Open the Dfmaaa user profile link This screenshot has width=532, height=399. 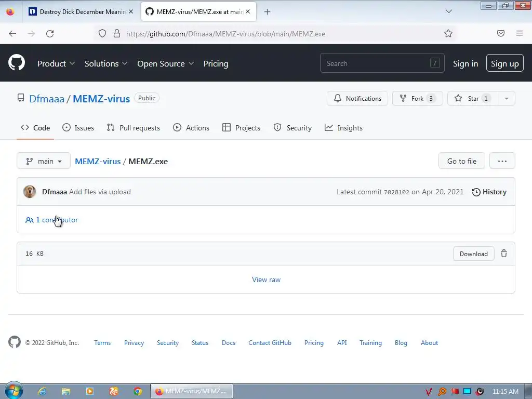[46, 99]
